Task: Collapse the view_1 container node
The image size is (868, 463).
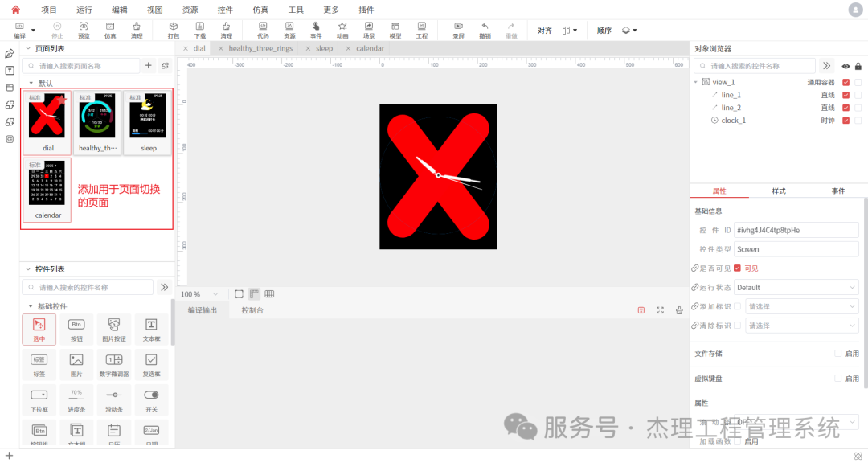Action: click(x=697, y=81)
